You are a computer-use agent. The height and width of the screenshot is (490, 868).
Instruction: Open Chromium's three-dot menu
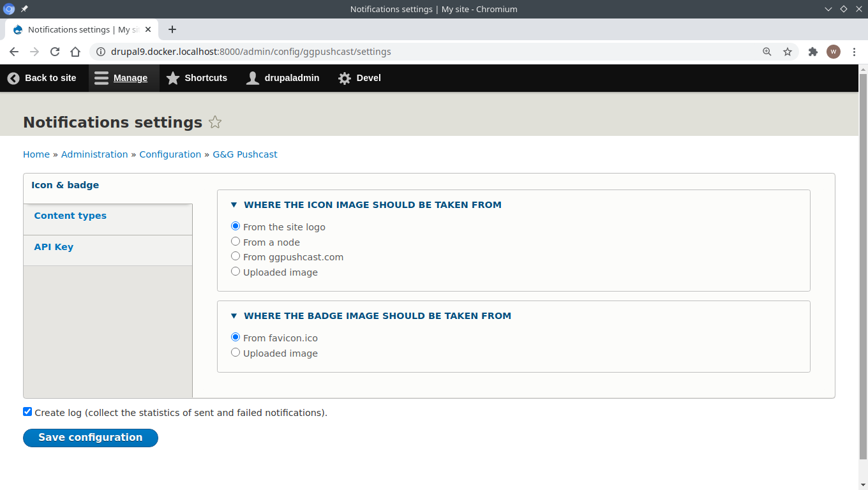tap(855, 52)
